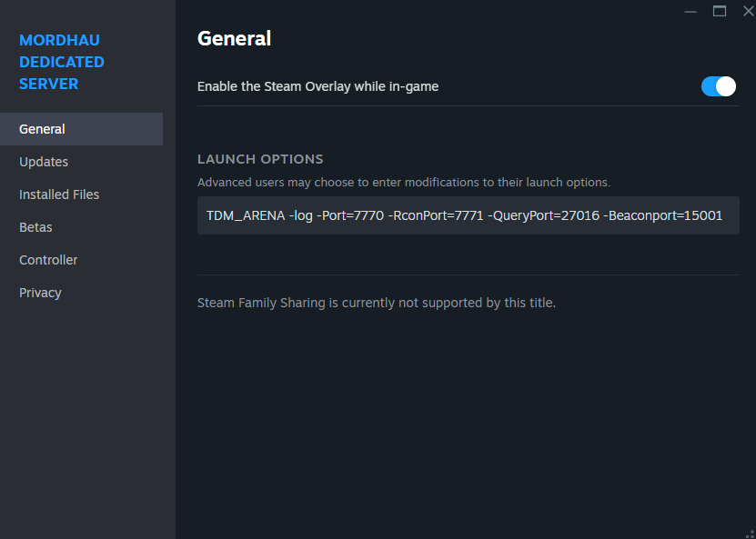Viewport: 756px width, 539px height.
Task: Place cursor on -Beaconport=15001 in launch options
Action: point(663,215)
